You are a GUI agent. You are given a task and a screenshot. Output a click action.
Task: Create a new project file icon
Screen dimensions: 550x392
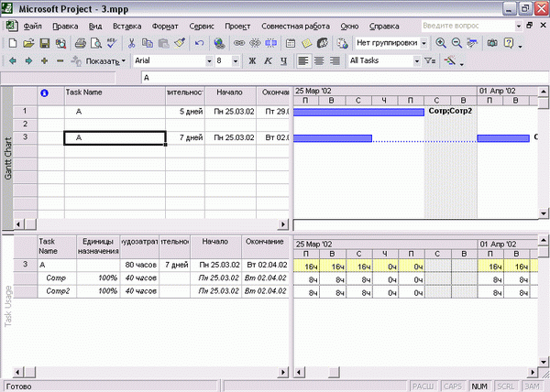pyautogui.click(x=13, y=43)
